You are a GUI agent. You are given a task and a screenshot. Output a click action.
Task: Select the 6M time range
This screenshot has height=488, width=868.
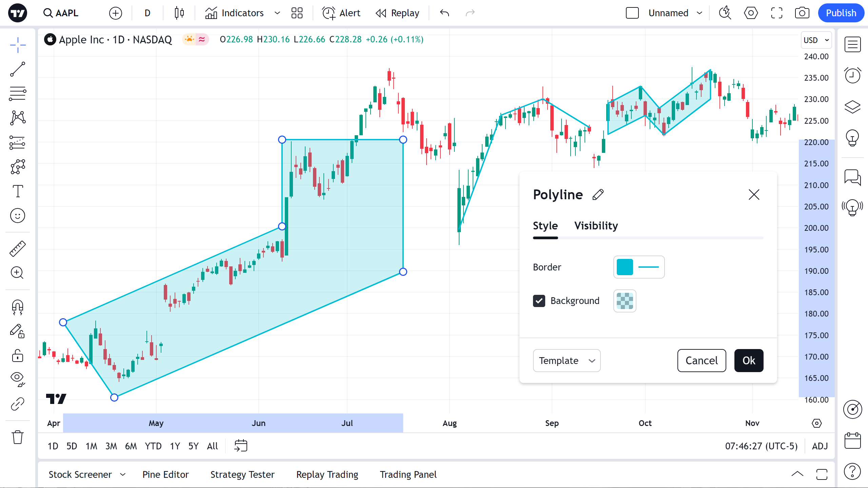click(131, 446)
